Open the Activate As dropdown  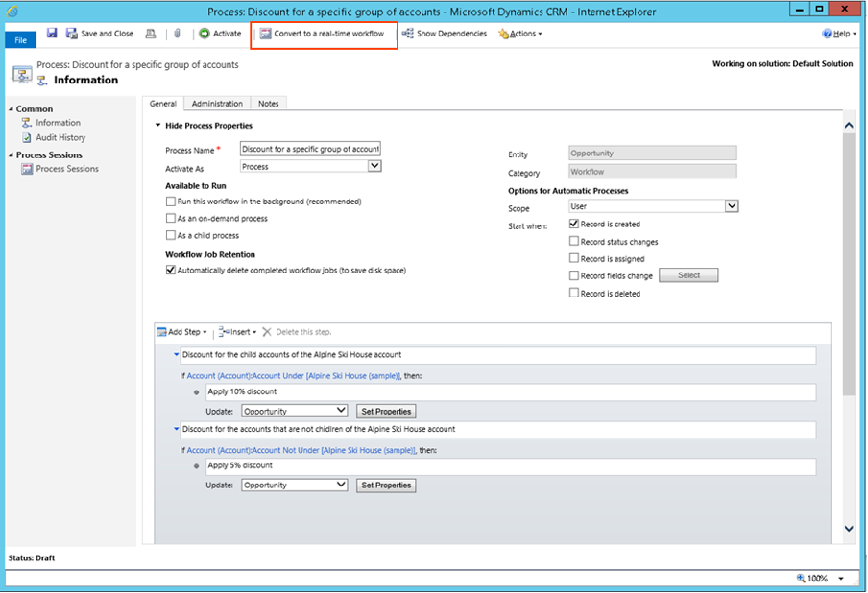pyautogui.click(x=374, y=166)
